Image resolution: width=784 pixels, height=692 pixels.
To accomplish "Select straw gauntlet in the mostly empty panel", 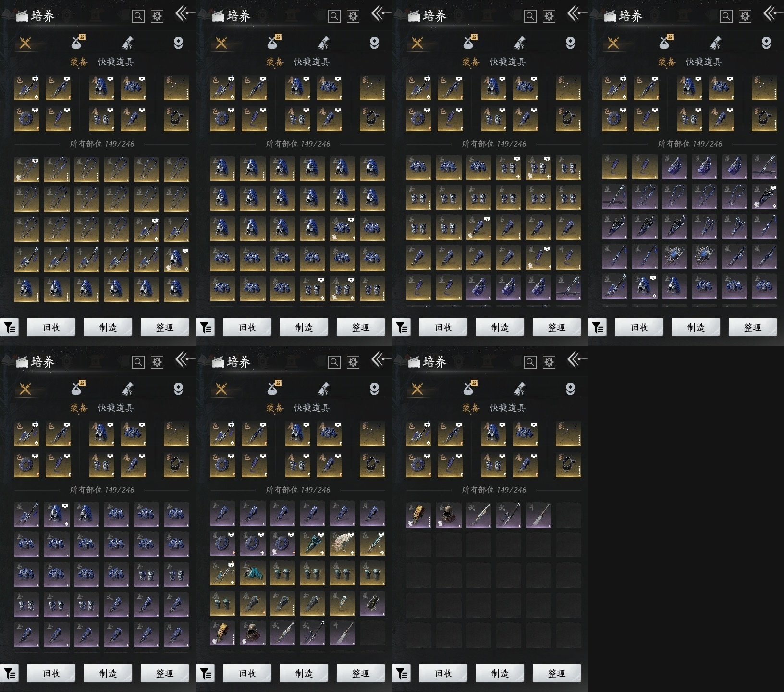I will [x=418, y=515].
